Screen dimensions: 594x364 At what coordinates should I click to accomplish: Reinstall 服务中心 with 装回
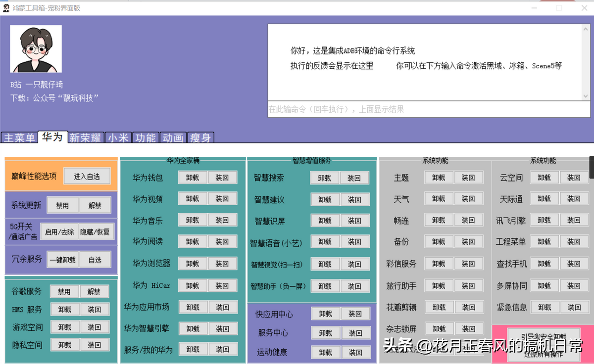coord(355,333)
